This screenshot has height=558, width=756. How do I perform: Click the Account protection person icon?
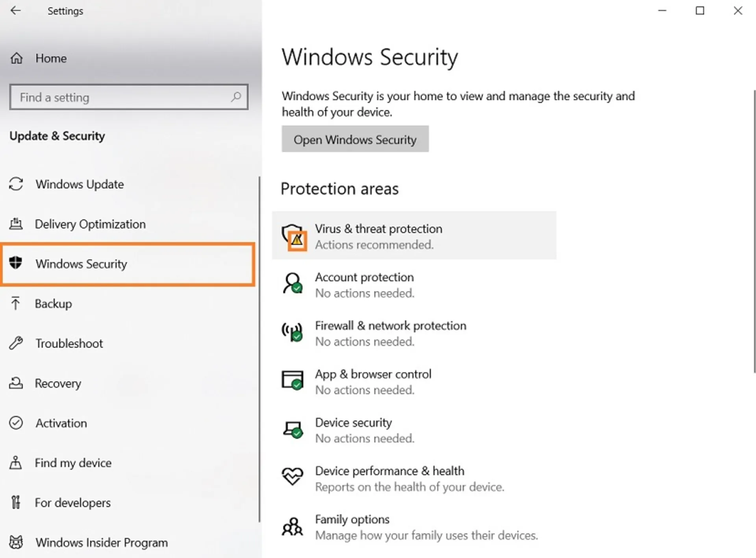[293, 283]
